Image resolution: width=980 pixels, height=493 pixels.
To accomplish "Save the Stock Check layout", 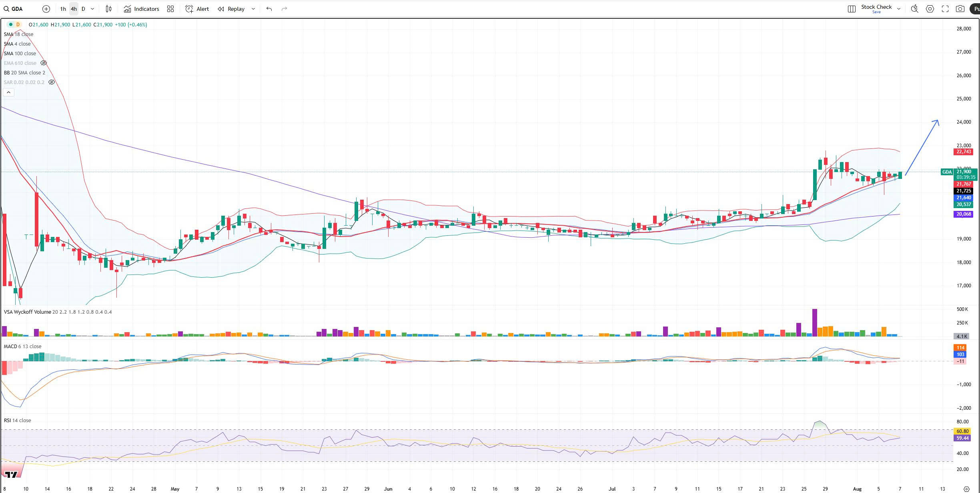I will [876, 12].
